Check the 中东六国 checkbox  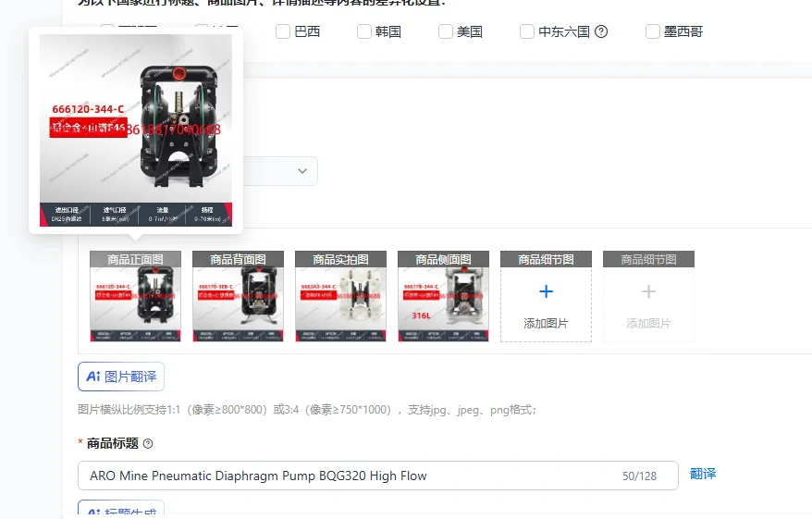pyautogui.click(x=526, y=31)
